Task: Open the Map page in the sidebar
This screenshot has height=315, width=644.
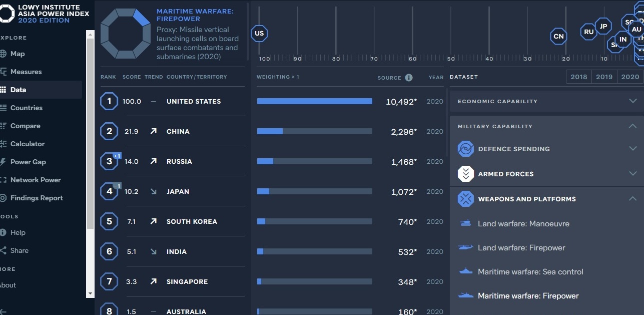Action: [x=18, y=54]
